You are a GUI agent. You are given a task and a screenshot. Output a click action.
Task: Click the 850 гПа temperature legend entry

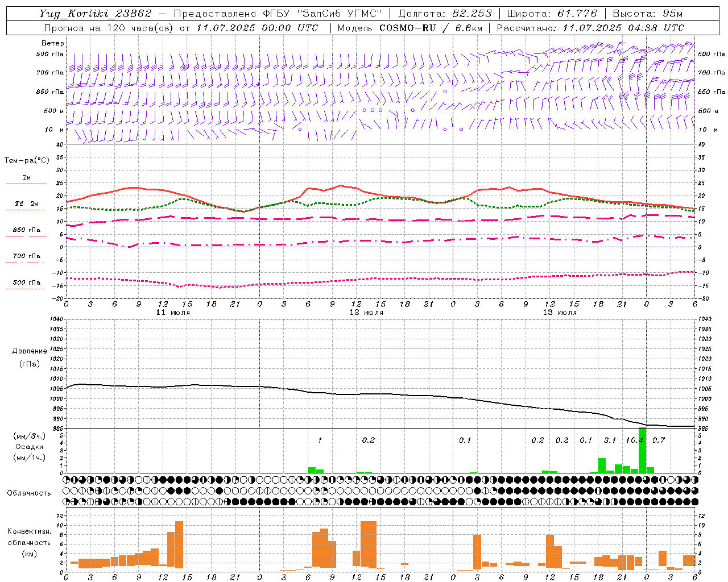tap(27, 230)
